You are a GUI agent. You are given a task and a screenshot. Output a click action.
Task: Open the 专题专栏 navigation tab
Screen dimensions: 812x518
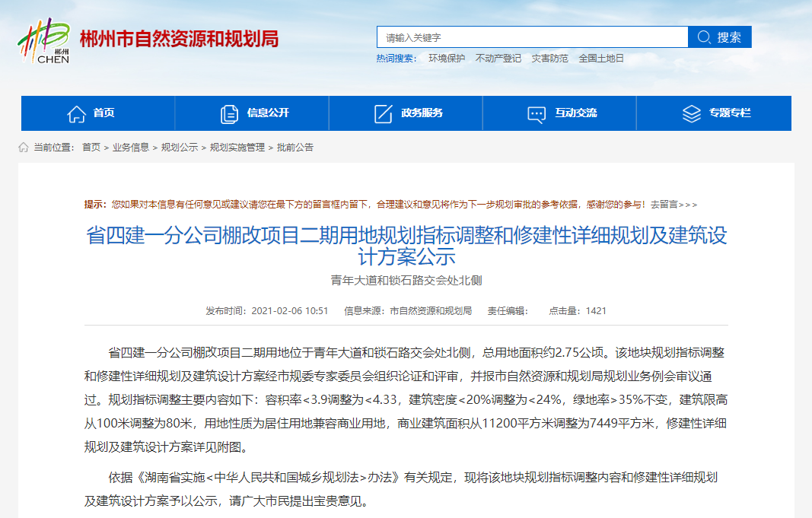(x=714, y=113)
